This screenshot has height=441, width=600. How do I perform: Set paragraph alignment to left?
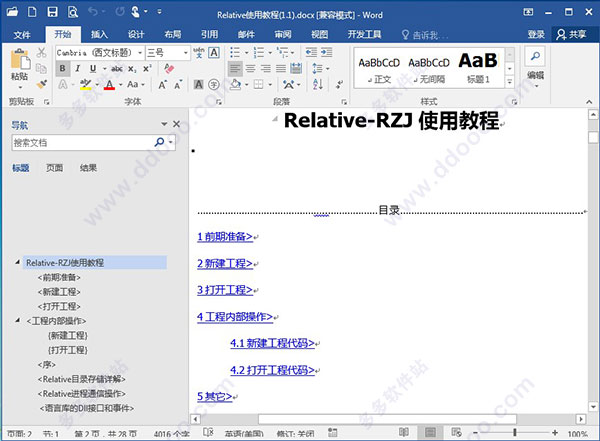click(x=235, y=69)
